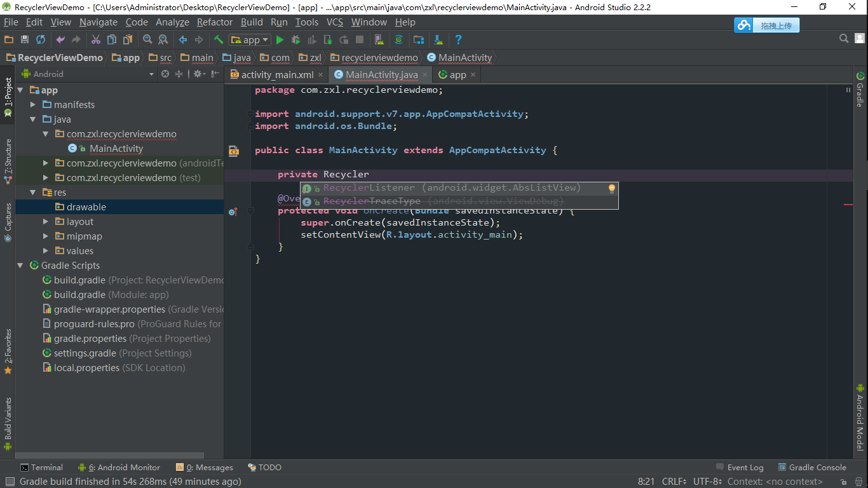Toggle the 2: Favorites side tool window
868x488 pixels.
pyautogui.click(x=8, y=351)
